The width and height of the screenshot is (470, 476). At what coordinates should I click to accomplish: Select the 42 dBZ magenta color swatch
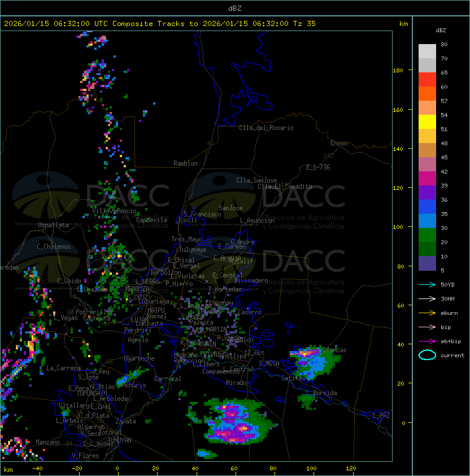pyautogui.click(x=427, y=178)
